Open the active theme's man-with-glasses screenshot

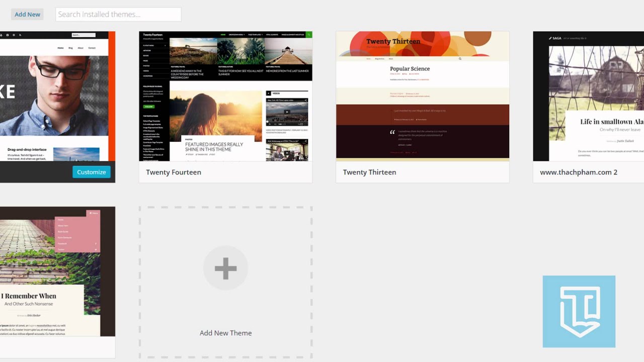click(57, 96)
